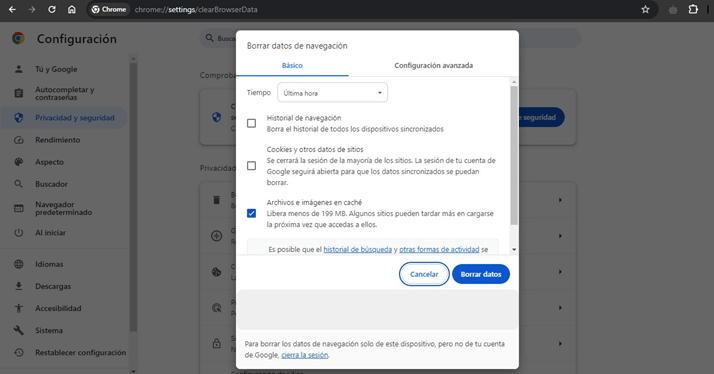Click the window icon for Navegador predeterminado
The height and width of the screenshot is (374, 714).
(19, 208)
